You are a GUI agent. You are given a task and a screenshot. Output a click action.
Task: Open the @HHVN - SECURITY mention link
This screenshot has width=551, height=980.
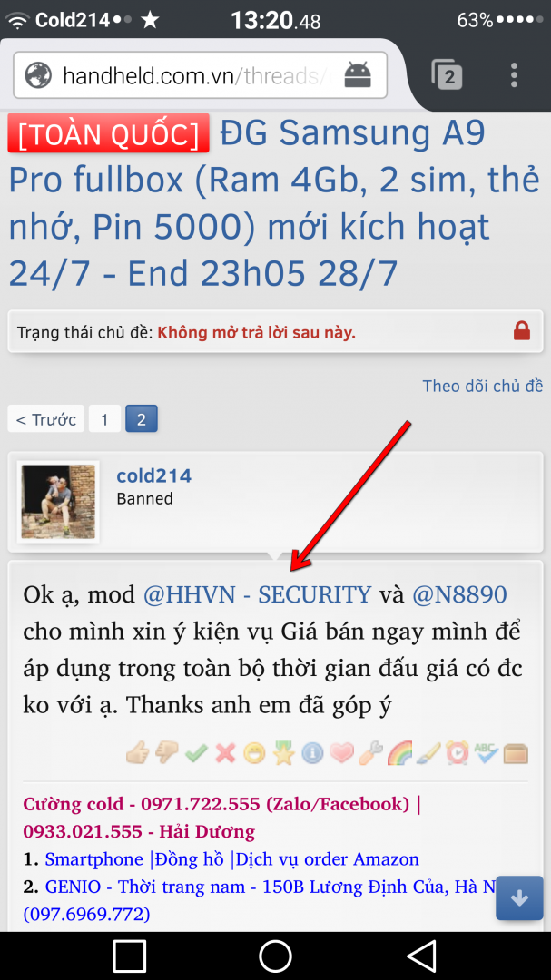point(258,595)
